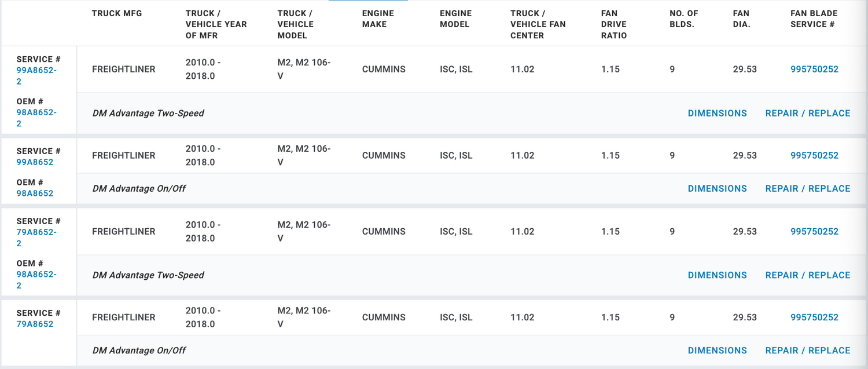Viewport: 868px width, 369px height.
Task: Select Repair / Replace for service 99A8652
Action: point(807,189)
